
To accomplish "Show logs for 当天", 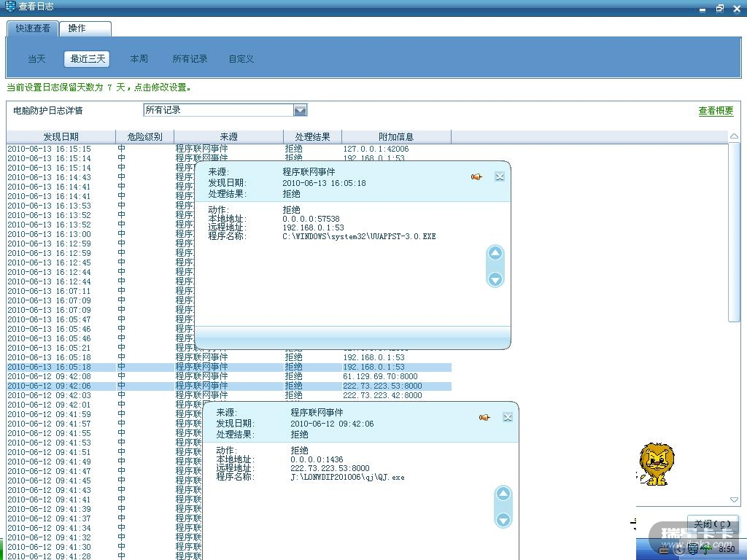I will (36, 58).
